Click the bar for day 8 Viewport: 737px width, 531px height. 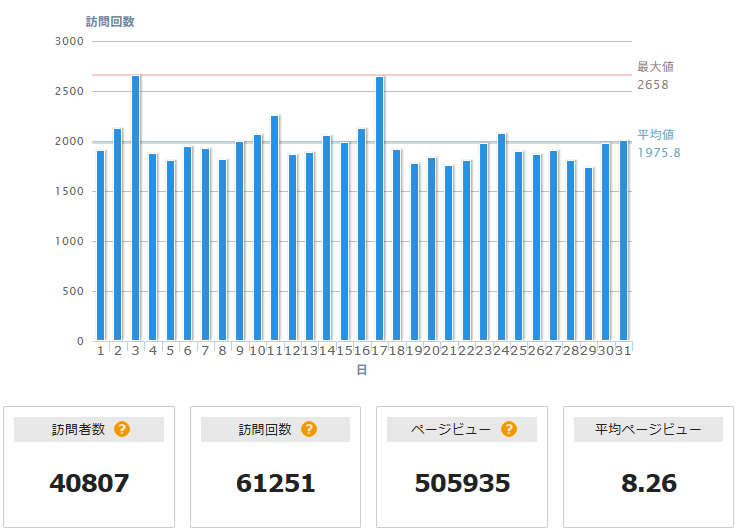222,250
